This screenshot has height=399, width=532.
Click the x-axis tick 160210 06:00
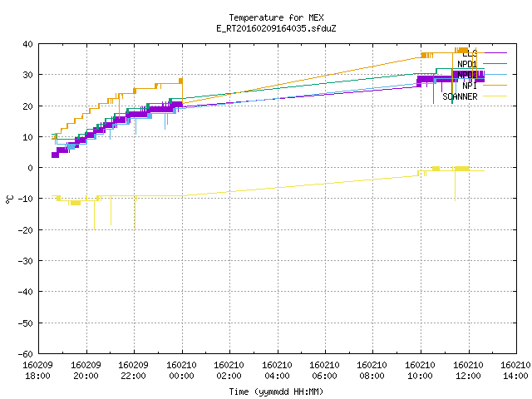click(325, 371)
